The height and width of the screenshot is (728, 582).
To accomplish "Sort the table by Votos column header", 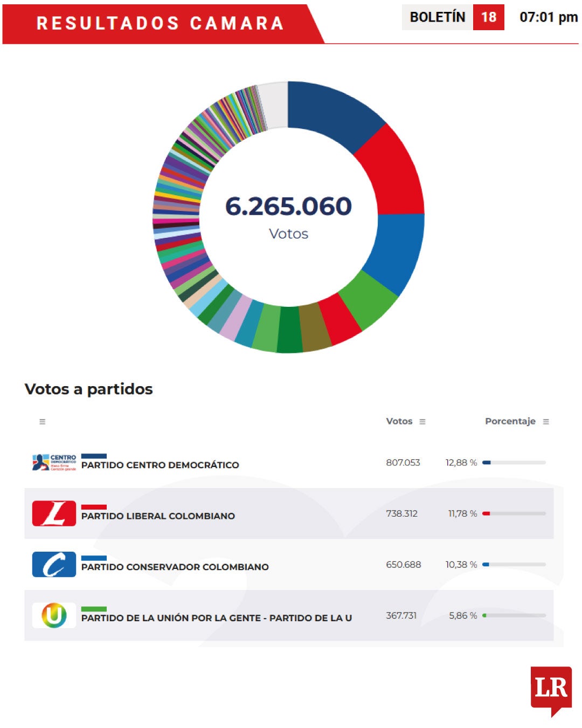I will 399,421.
